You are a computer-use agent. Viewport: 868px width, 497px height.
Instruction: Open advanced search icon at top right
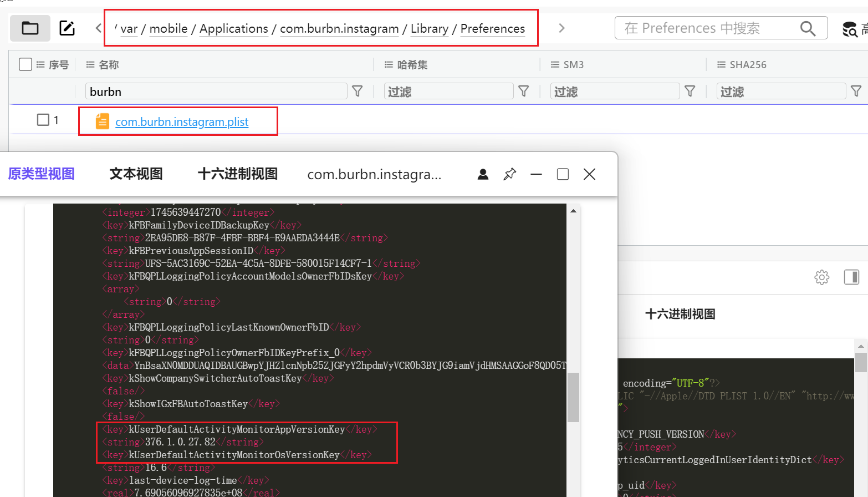850,29
